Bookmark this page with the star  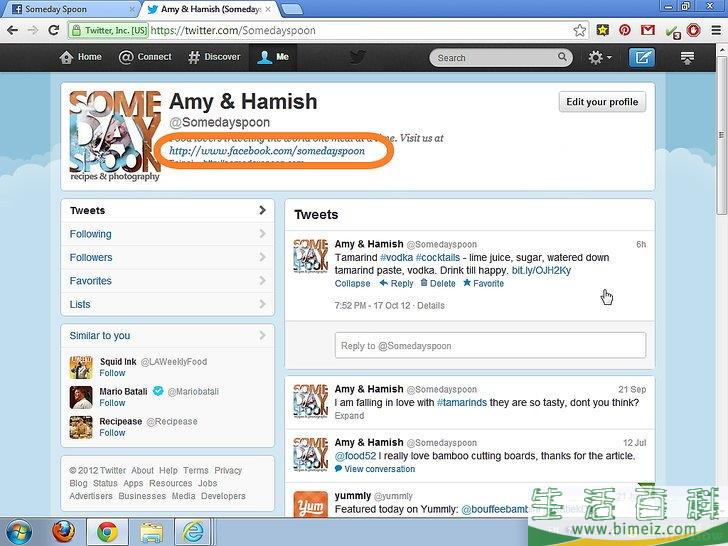pyautogui.click(x=579, y=30)
